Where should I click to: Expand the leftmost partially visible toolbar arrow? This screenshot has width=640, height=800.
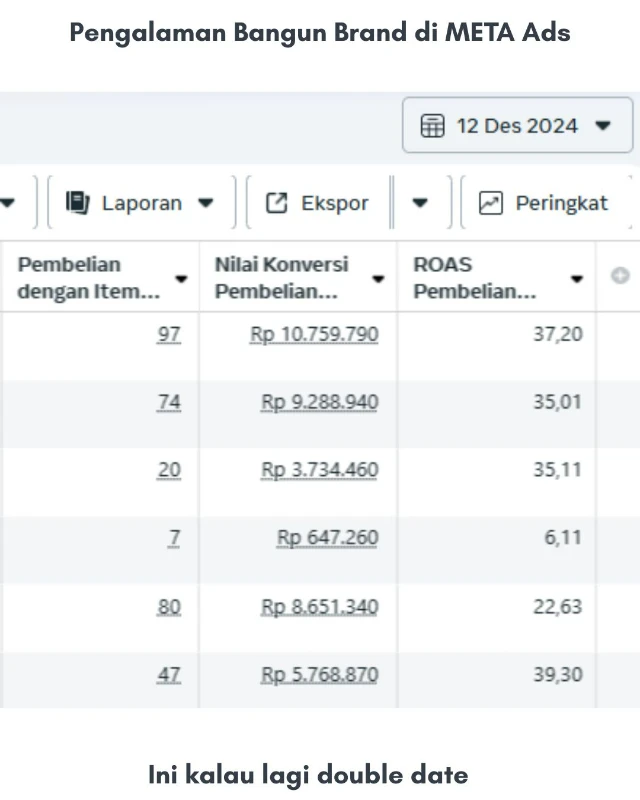pyautogui.click(x=8, y=203)
